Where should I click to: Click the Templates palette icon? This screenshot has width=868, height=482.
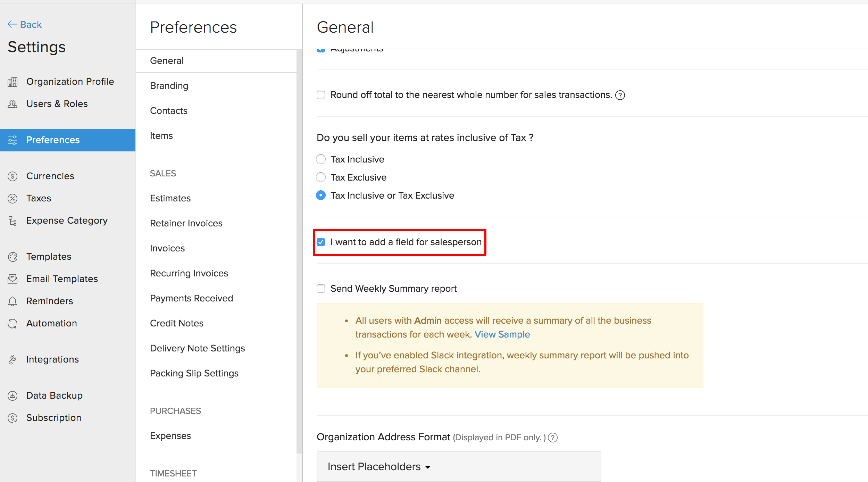coord(12,257)
